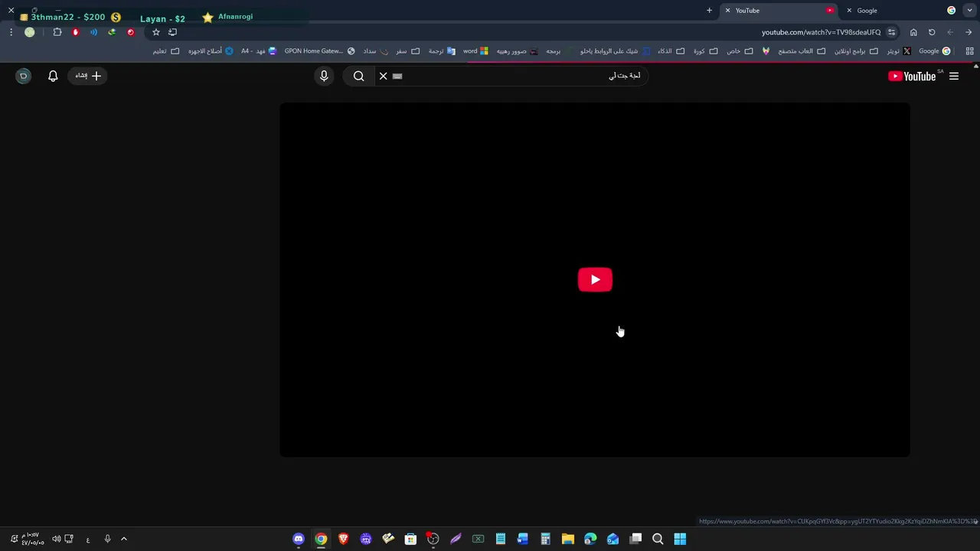Viewport: 980px width, 551px height.
Task: Open the volume control in system tray
Action: (56, 539)
